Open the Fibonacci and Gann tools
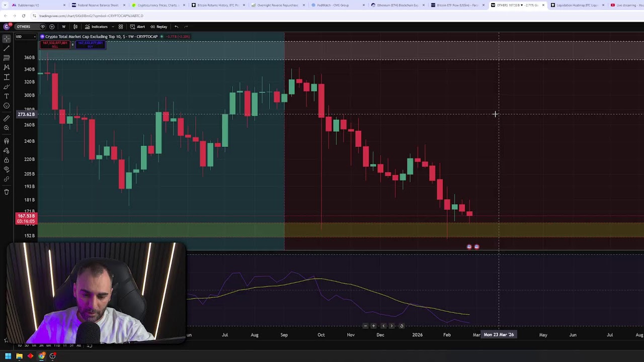 click(7, 58)
